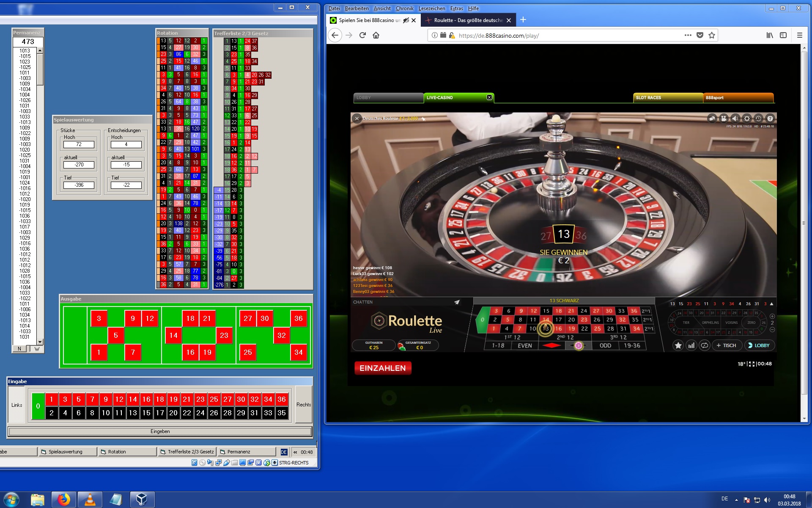Open the chat bubbles icon in video
This screenshot has width=812, height=508.
(712, 119)
